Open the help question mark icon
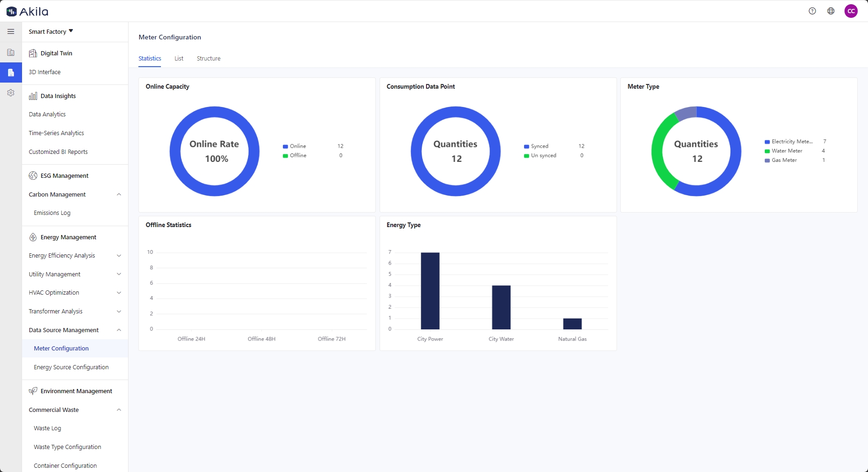The image size is (868, 472). point(812,11)
